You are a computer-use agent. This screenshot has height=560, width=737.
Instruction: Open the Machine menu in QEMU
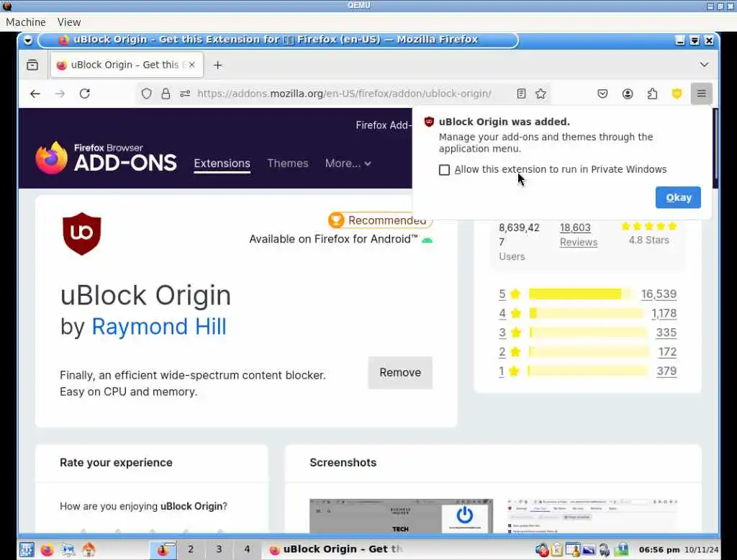click(26, 22)
